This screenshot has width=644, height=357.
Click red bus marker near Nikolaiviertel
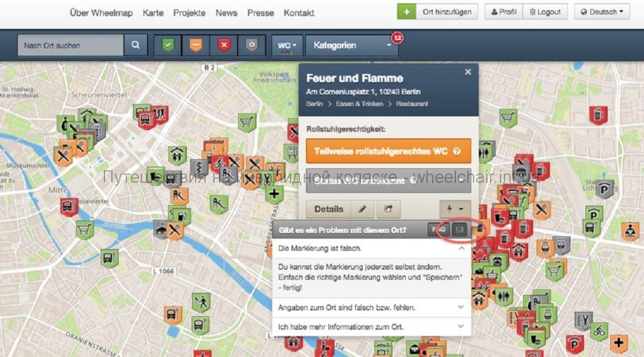click(x=69, y=207)
